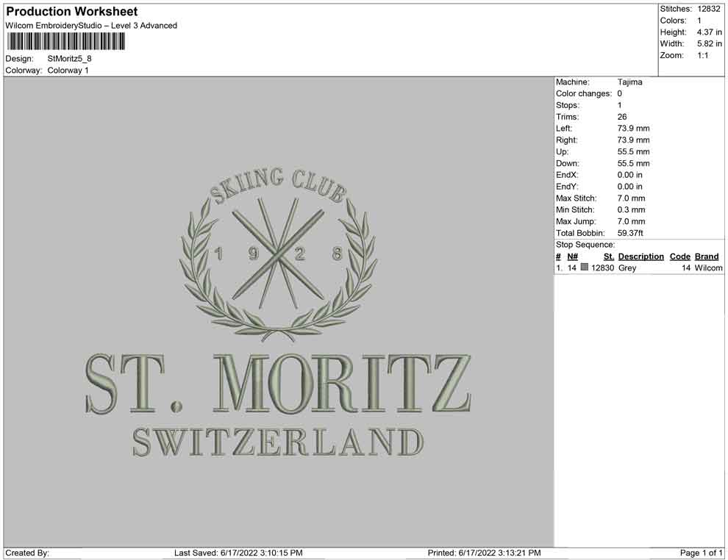728x560 pixels.
Task: Click the Left value 73.9 mm
Action: [x=633, y=129]
